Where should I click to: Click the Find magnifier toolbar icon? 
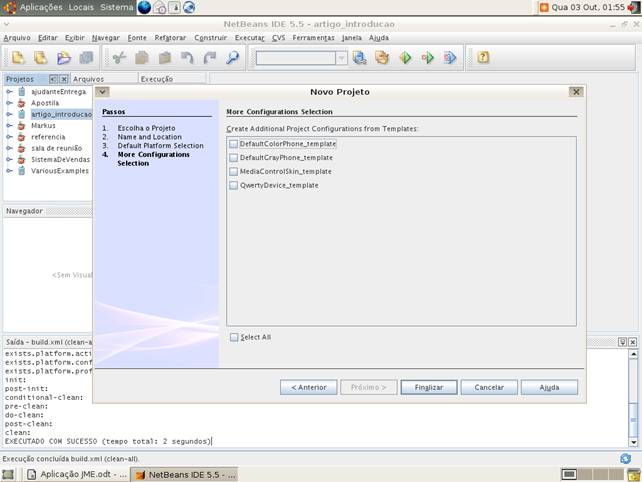232,58
